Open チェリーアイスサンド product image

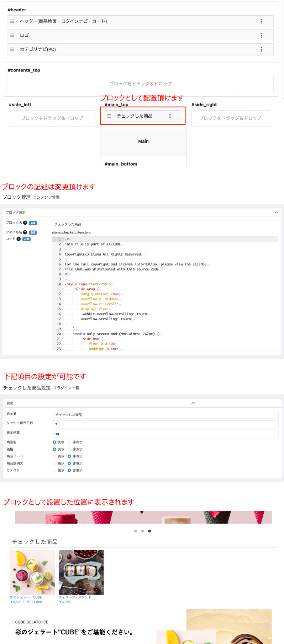[x=81, y=572]
